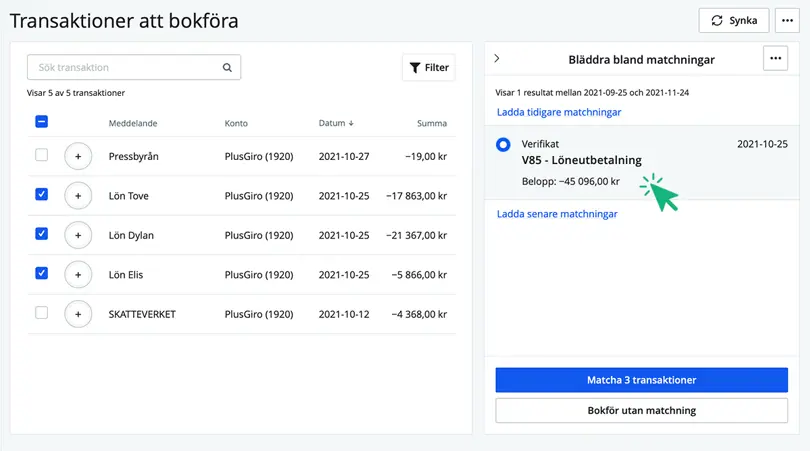Click the magnifier search icon

tap(227, 68)
